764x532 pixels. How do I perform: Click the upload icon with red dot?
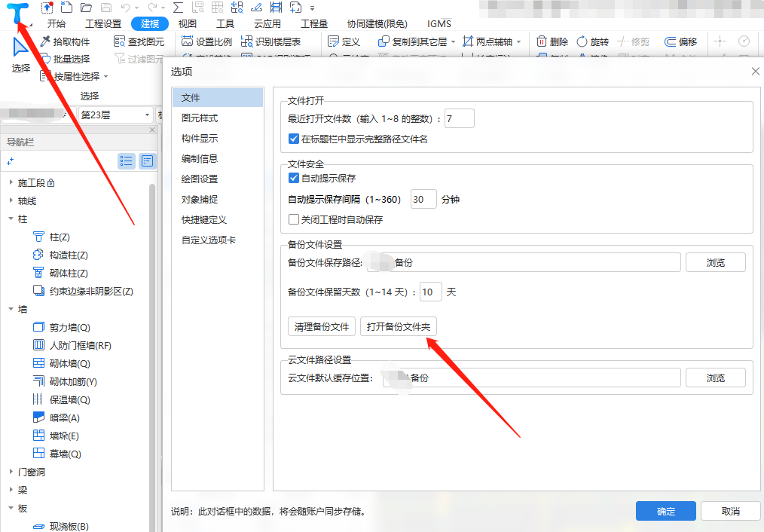click(47, 8)
